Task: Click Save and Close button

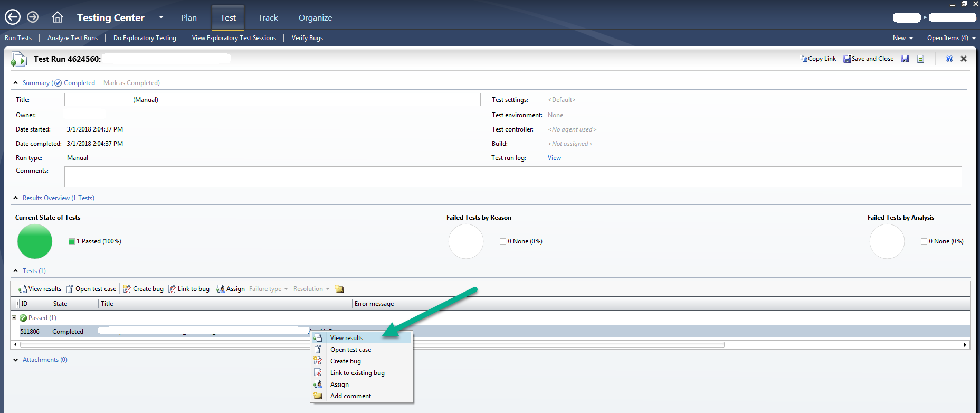Action: [x=868, y=59]
